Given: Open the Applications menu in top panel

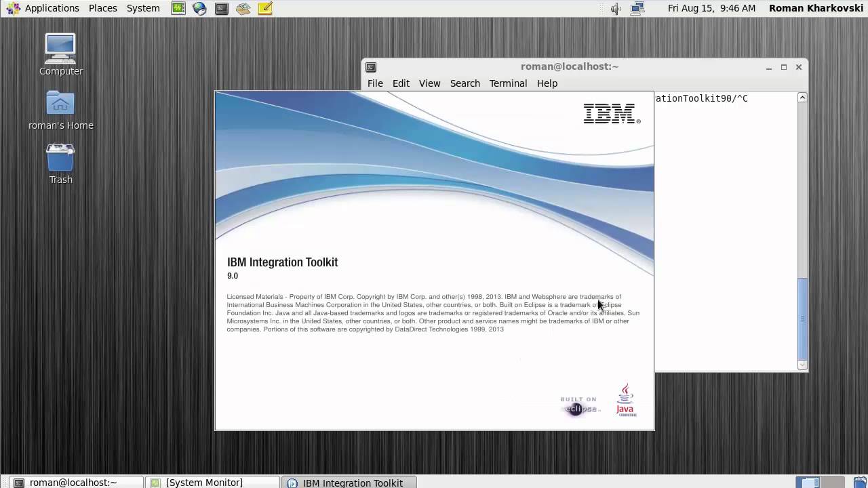Looking at the screenshot, I should pyautogui.click(x=43, y=8).
